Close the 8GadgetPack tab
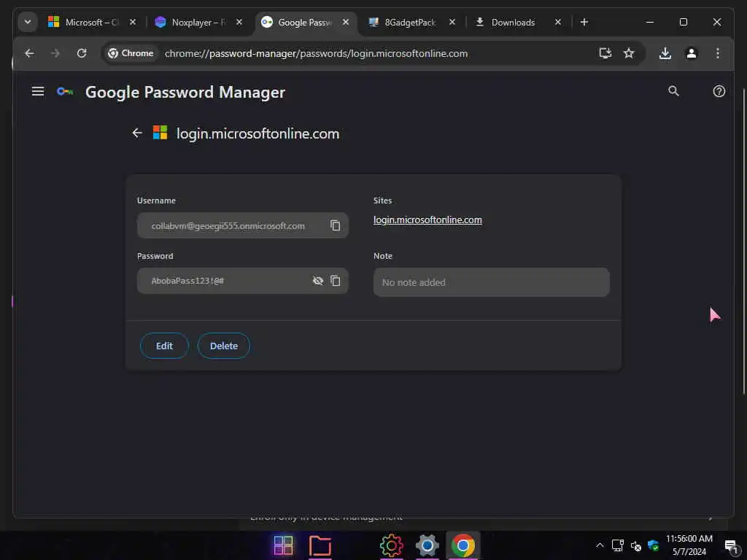Viewport: 747px width, 560px height. coord(452,22)
